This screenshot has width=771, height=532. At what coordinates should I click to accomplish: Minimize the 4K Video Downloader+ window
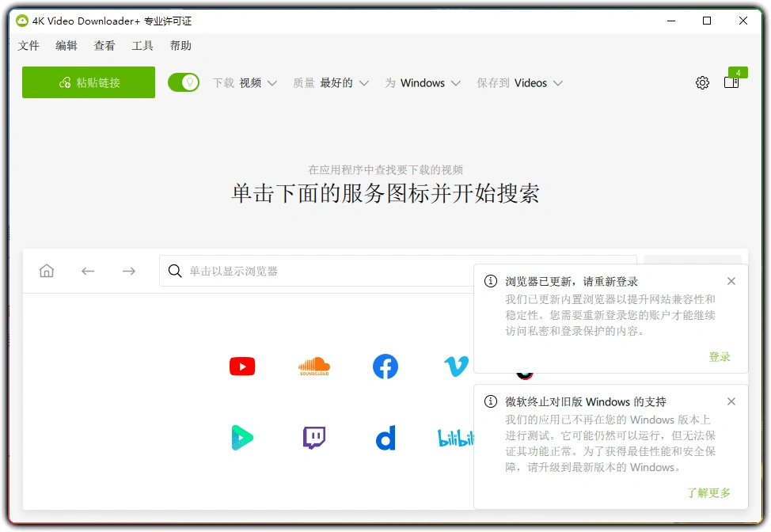pos(671,21)
